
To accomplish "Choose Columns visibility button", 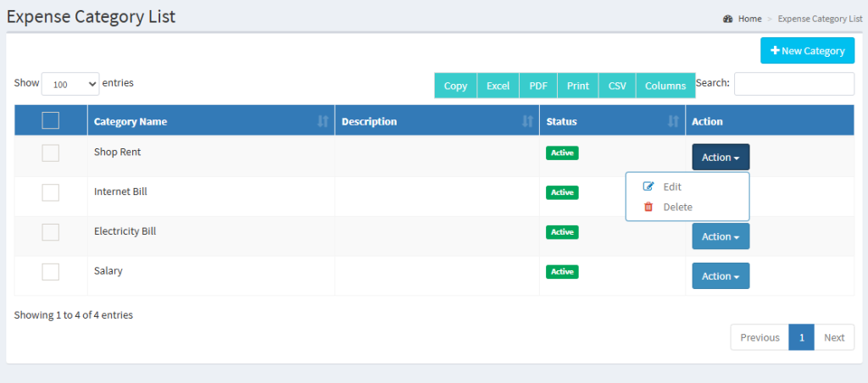I will coord(665,86).
